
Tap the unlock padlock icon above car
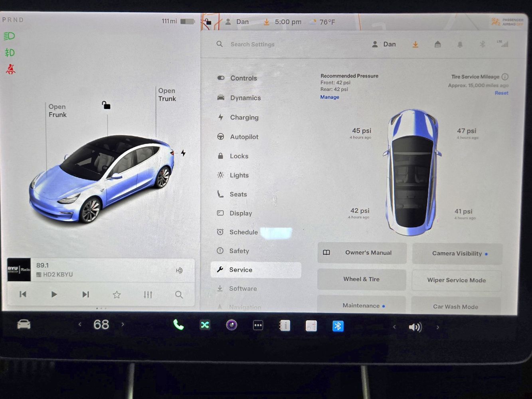point(106,105)
